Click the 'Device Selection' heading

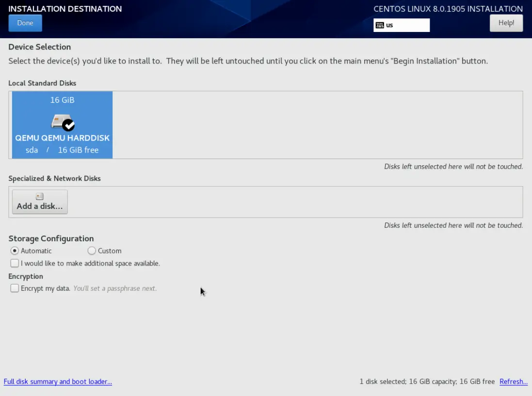coord(39,47)
